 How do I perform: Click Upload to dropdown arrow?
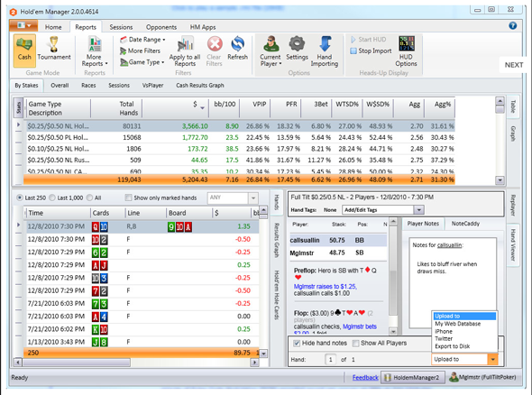pos(493,359)
